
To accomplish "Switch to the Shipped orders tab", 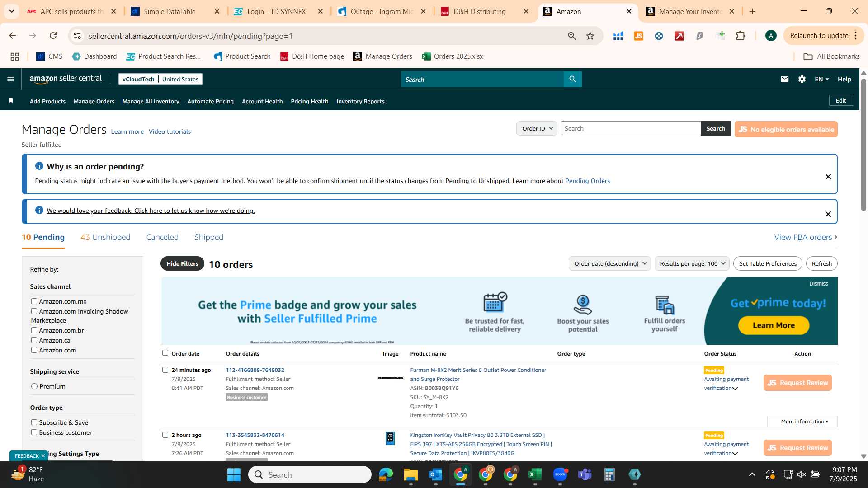I will 209,237.
